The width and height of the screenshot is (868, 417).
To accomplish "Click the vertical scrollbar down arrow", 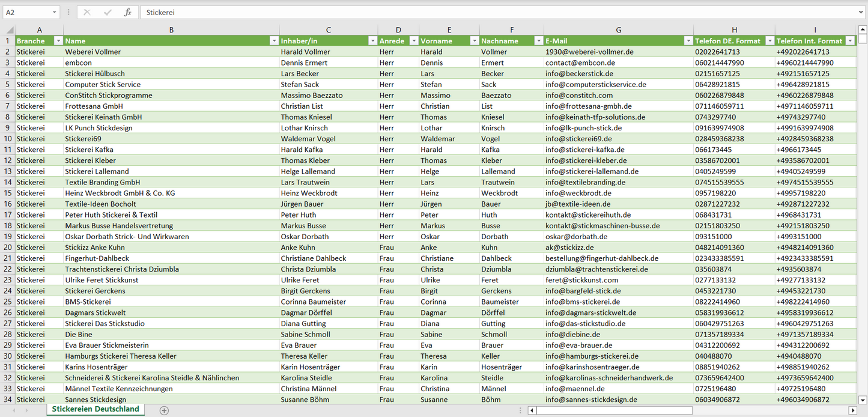I will coord(863,400).
